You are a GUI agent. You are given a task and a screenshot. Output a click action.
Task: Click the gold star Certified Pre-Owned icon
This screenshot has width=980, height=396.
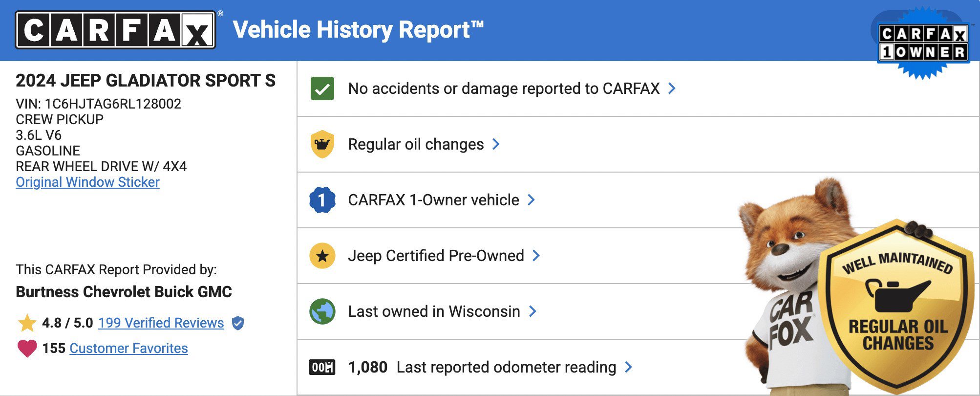[322, 256]
